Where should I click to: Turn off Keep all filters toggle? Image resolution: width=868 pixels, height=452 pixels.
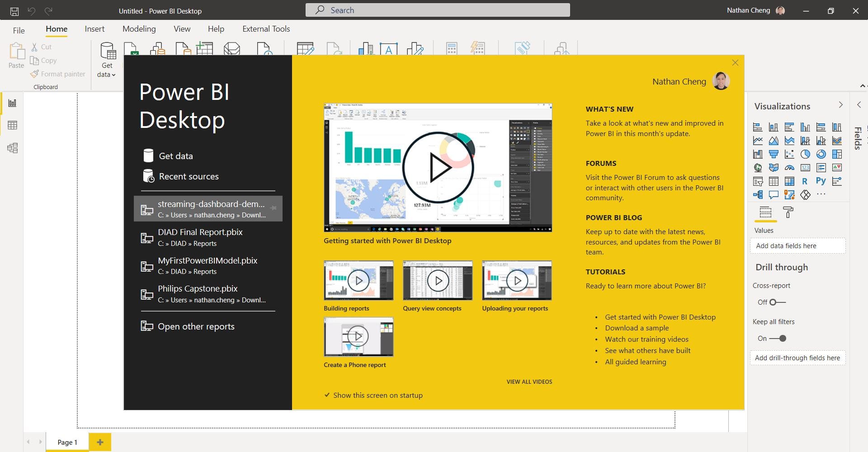click(778, 338)
